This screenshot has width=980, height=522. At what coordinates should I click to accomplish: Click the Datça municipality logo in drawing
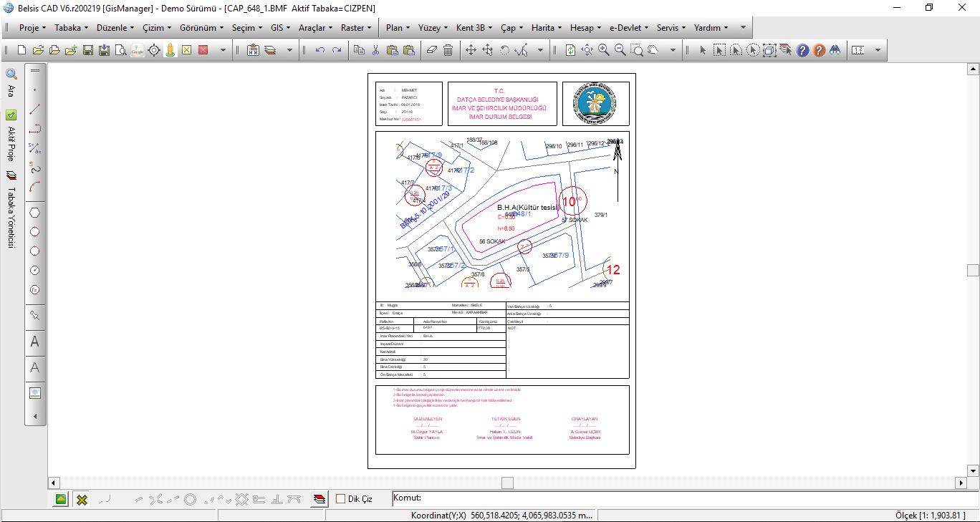(x=595, y=104)
